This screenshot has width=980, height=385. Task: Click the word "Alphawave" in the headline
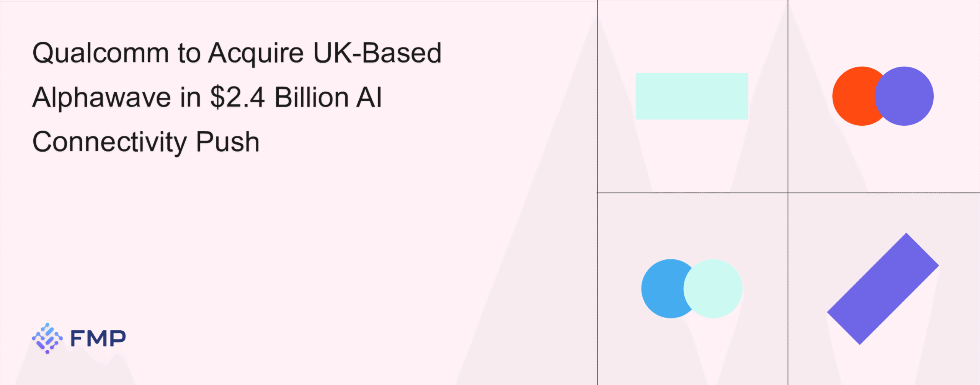101,98
